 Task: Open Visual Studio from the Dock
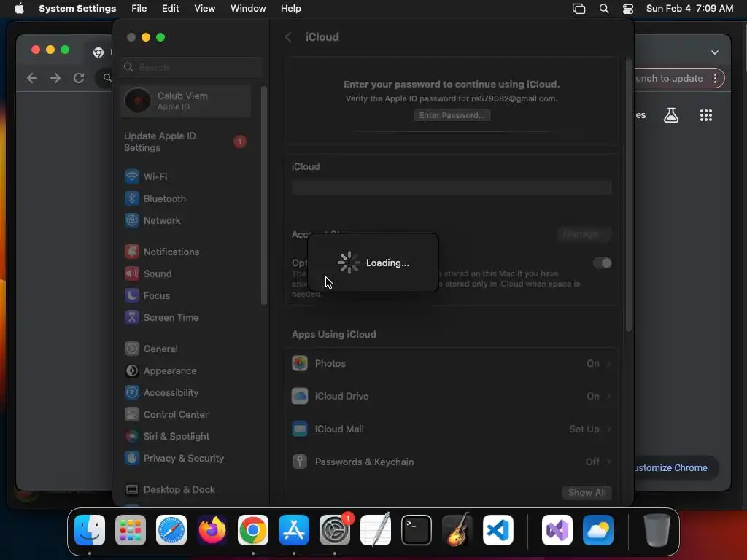pos(557,530)
